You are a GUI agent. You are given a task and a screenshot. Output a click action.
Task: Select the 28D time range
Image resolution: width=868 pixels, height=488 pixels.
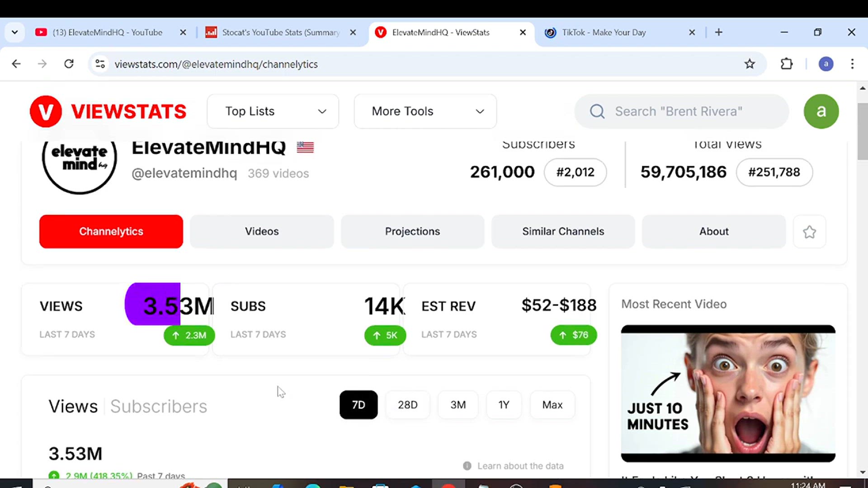[407, 405]
